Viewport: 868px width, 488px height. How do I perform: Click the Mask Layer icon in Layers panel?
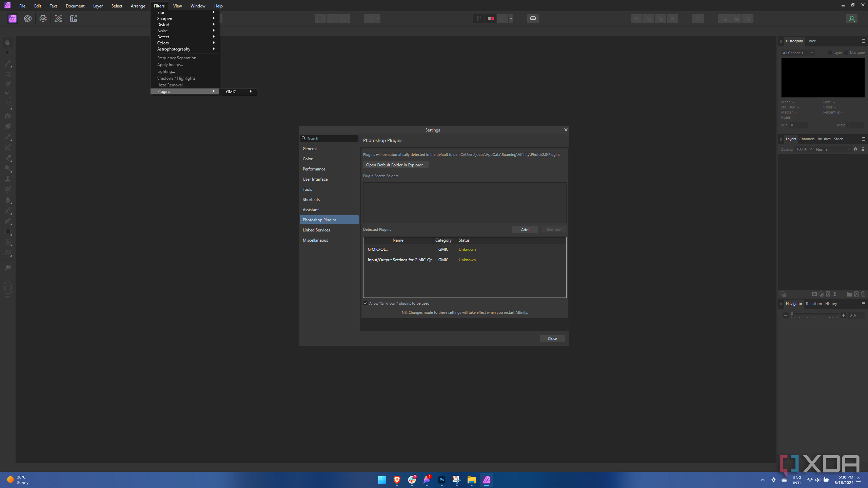[x=814, y=294]
